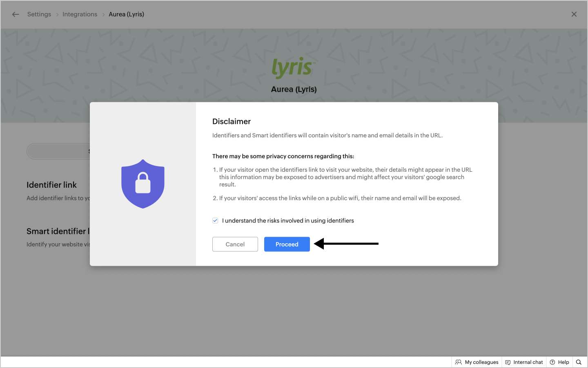Click the Lyris logo
Image resolution: width=588 pixels, height=368 pixels.
(x=294, y=67)
